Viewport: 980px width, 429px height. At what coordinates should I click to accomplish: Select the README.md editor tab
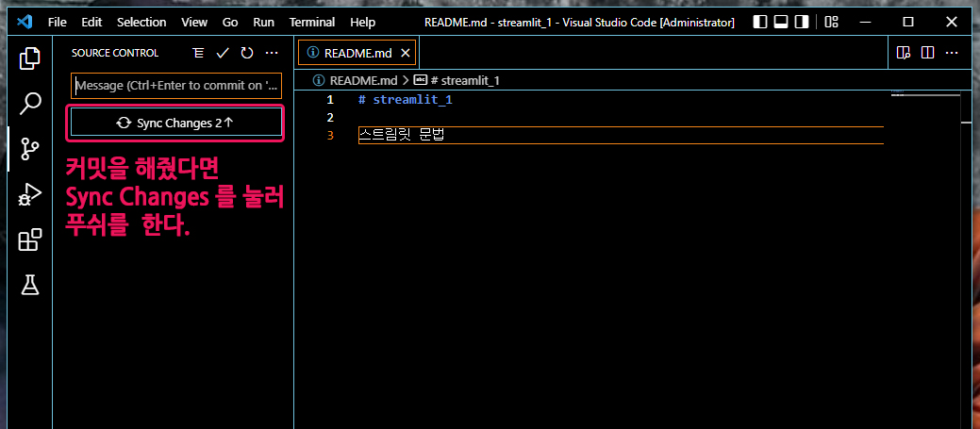[x=357, y=54]
